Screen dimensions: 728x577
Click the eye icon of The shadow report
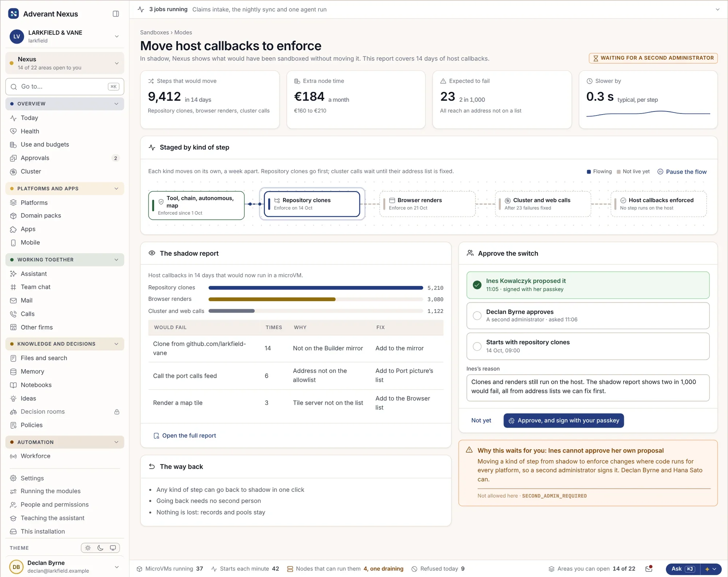click(152, 253)
